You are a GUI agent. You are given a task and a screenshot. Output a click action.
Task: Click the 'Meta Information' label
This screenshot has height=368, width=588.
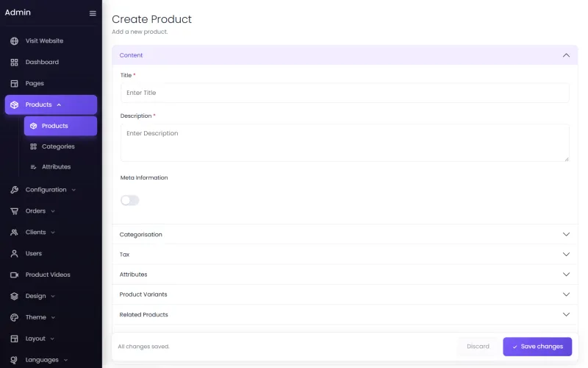pos(144,177)
